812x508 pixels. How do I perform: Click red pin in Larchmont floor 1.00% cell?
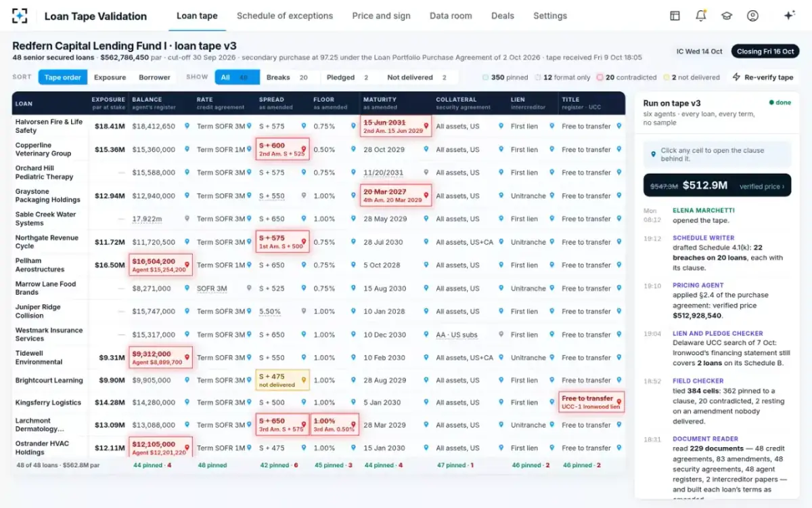(354, 425)
